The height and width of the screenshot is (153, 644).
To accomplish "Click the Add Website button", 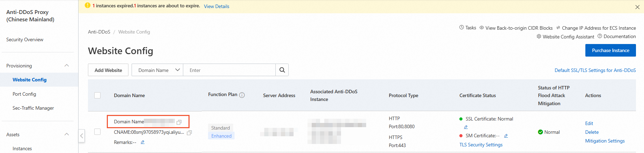I will 108,70.
